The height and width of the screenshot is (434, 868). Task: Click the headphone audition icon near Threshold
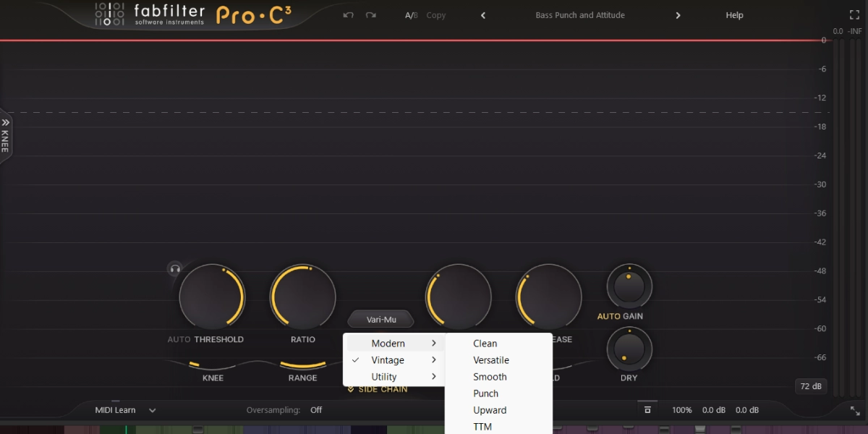click(x=174, y=269)
